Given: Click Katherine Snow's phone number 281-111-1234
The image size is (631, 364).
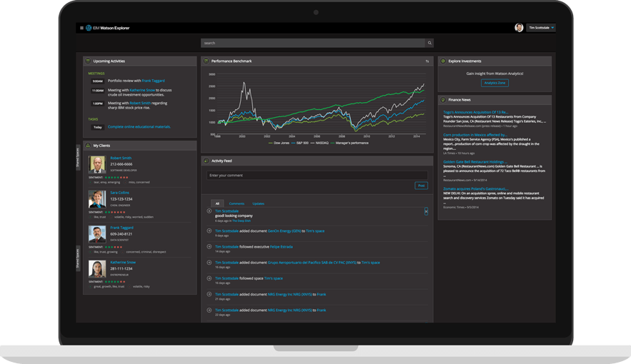Looking at the screenshot, I should (121, 269).
